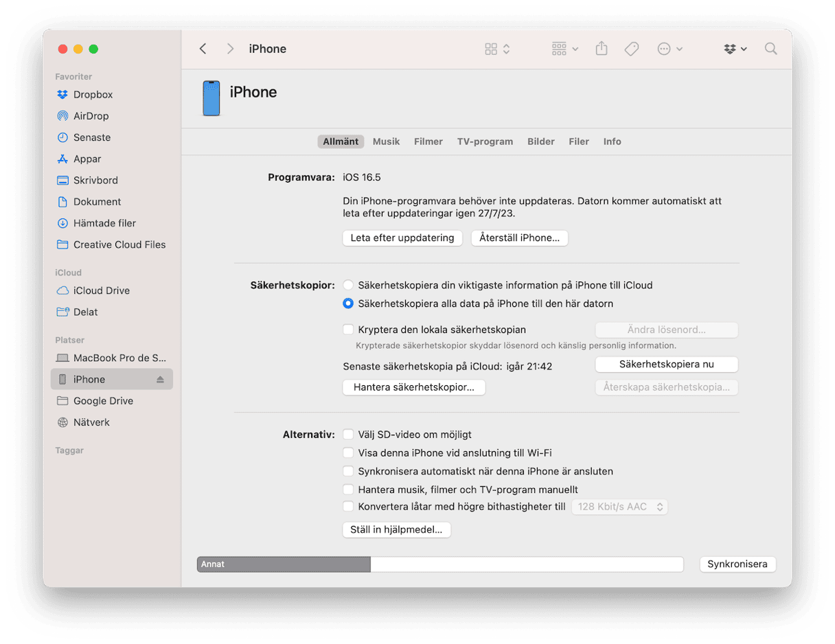
Task: Click the Platser sidebar heading
Action: [70, 340]
